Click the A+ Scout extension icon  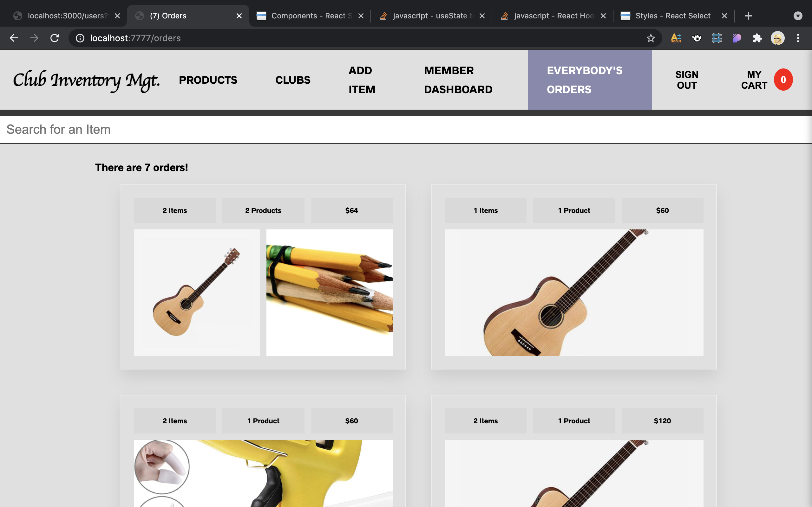[676, 38]
